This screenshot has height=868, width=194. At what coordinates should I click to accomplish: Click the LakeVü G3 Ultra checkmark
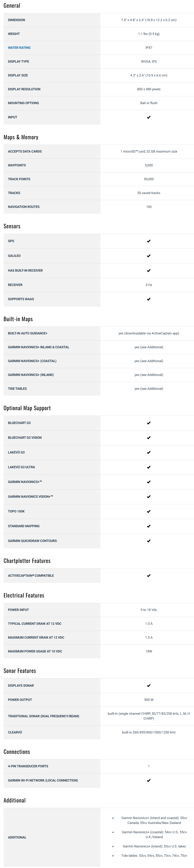pos(149,467)
